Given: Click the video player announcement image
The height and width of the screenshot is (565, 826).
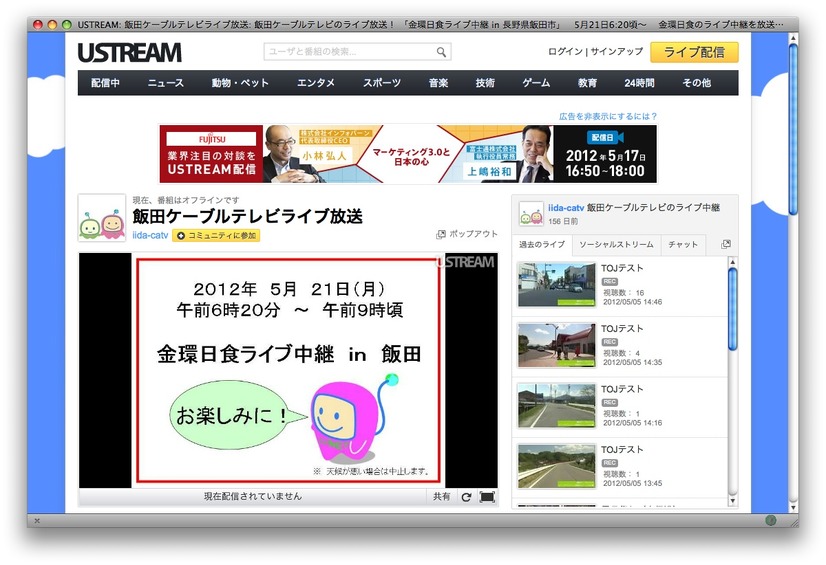Looking at the screenshot, I should coord(288,370).
